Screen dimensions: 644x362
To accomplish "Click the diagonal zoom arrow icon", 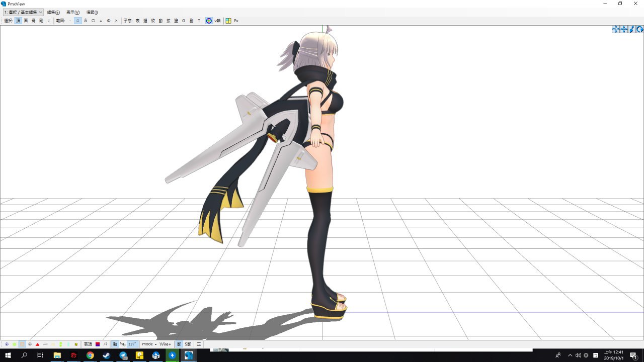I will click(632, 30).
